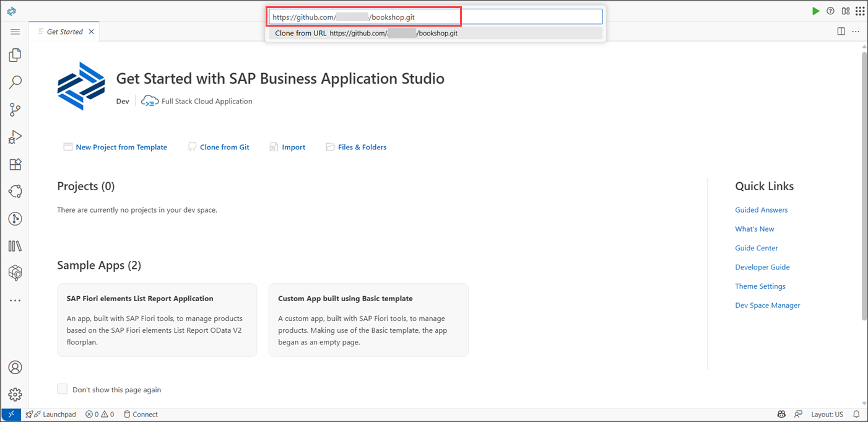The height and width of the screenshot is (422, 868).
Task: Split the editor to the right
Action: tap(841, 31)
